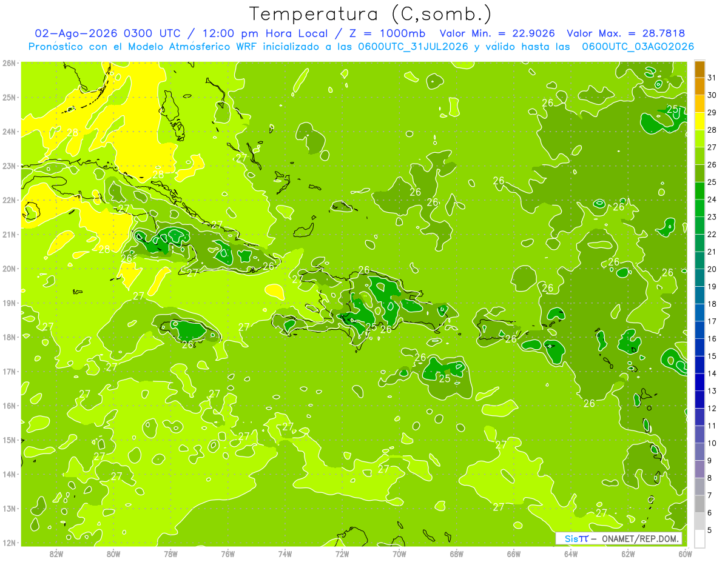Click the legend value 27

pos(712,147)
